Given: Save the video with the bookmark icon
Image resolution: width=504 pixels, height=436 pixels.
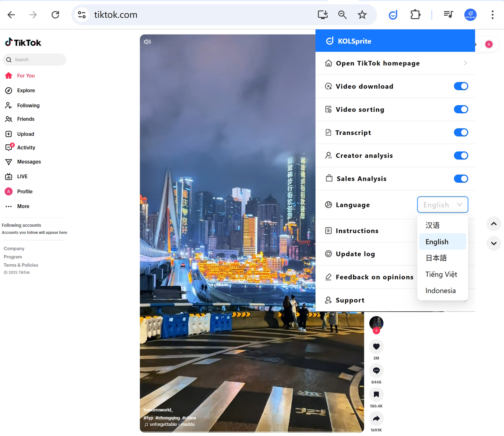Looking at the screenshot, I should pos(376,395).
